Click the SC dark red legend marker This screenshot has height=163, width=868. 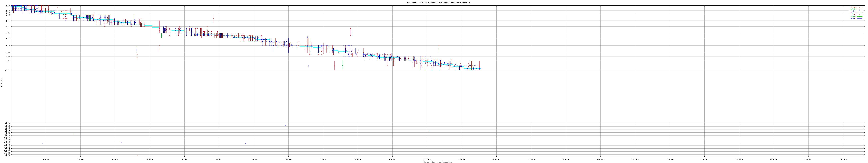(860, 14)
